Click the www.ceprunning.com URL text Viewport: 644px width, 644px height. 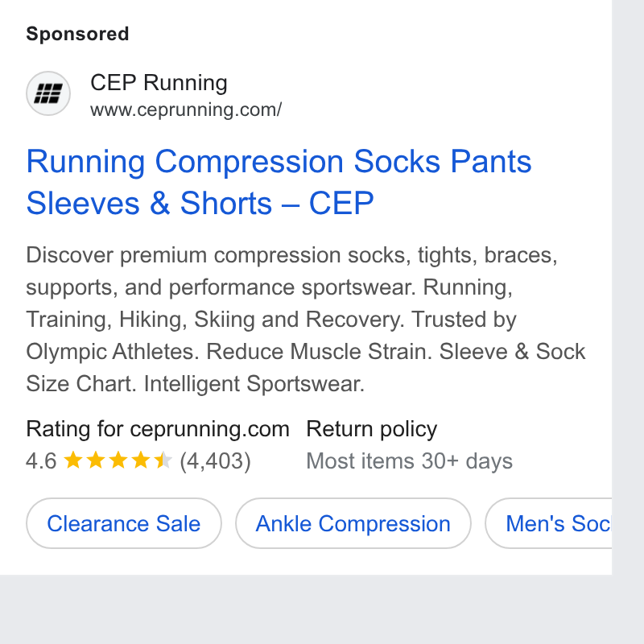(x=186, y=109)
